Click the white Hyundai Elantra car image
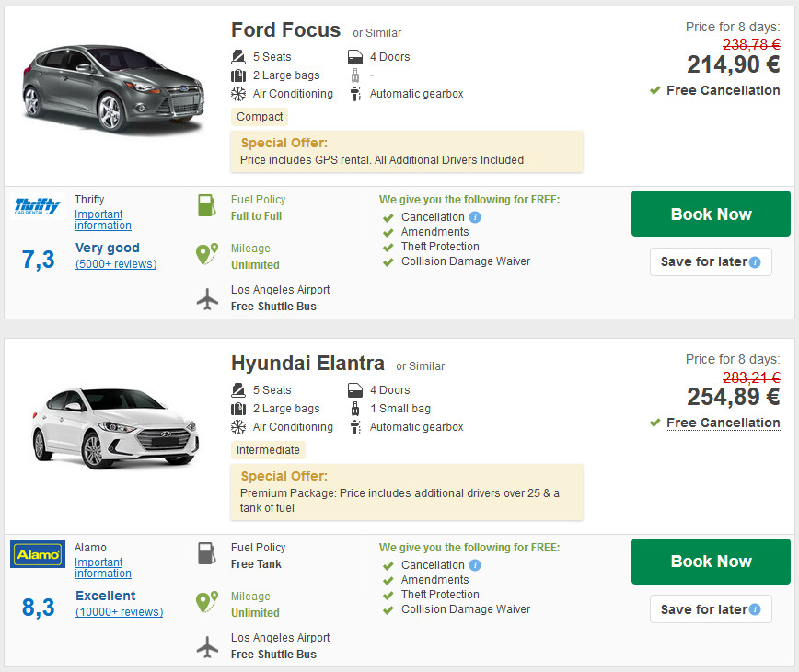Viewport: 799px width, 672px height. pos(115,428)
